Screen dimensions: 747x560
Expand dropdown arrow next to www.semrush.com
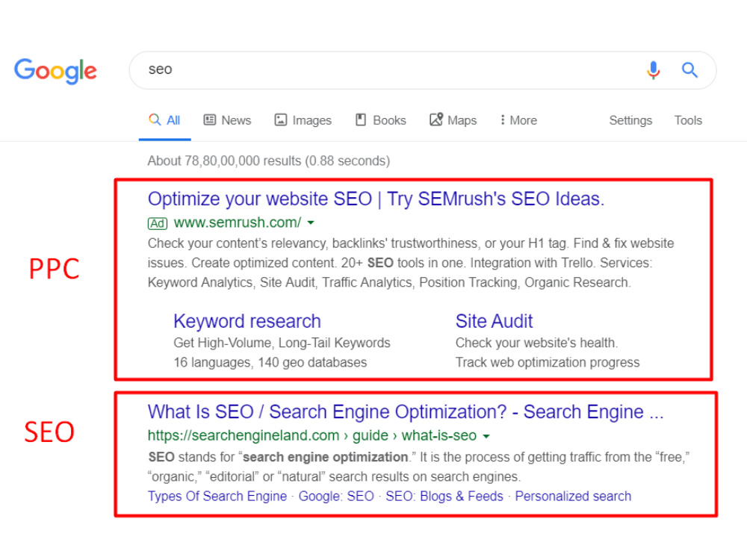coord(311,223)
